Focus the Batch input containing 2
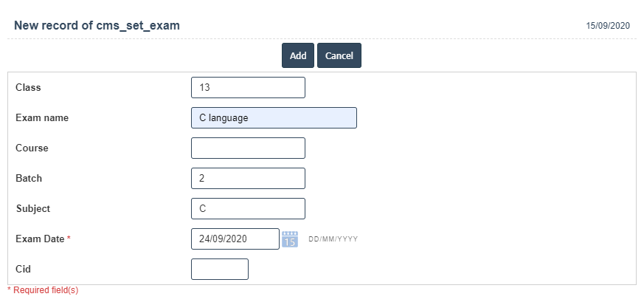 point(248,178)
